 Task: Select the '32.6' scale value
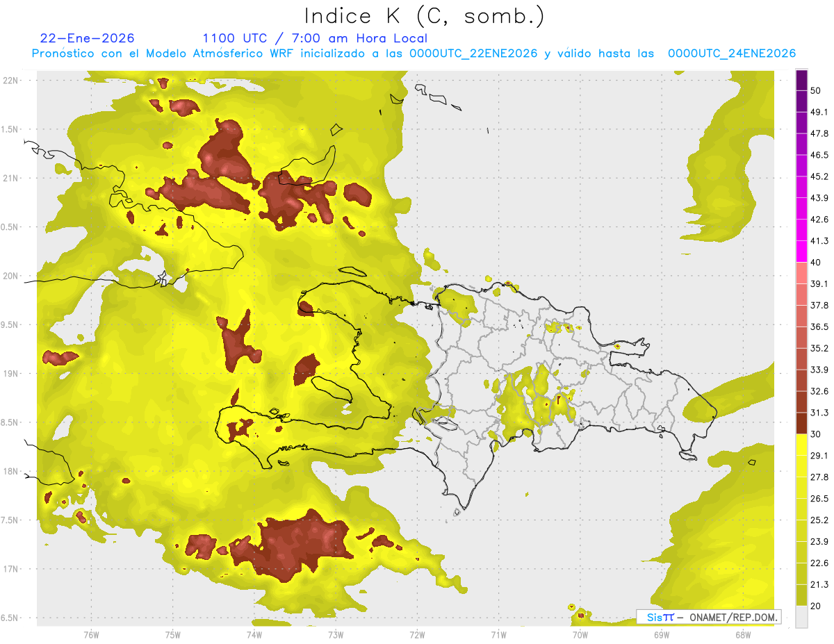pos(819,391)
